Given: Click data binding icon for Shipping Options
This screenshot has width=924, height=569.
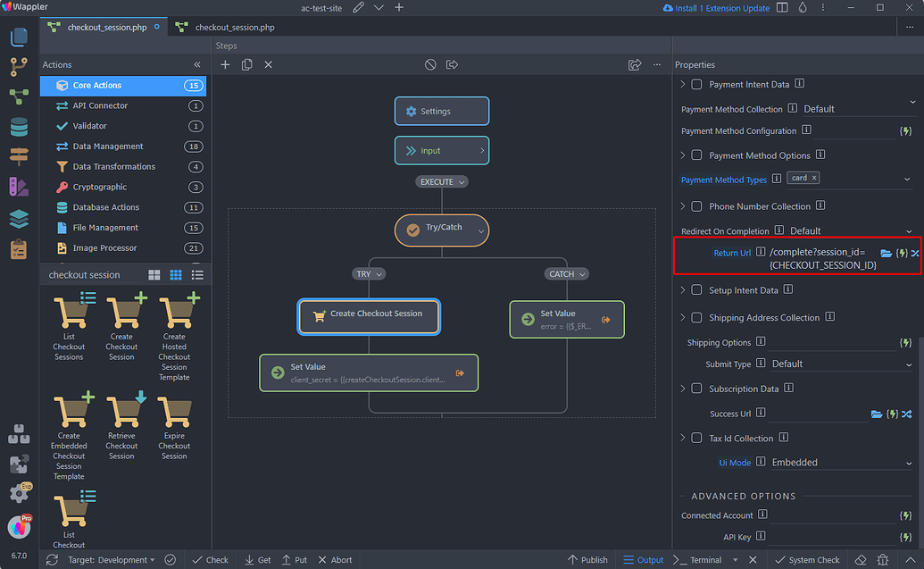Looking at the screenshot, I should 905,343.
